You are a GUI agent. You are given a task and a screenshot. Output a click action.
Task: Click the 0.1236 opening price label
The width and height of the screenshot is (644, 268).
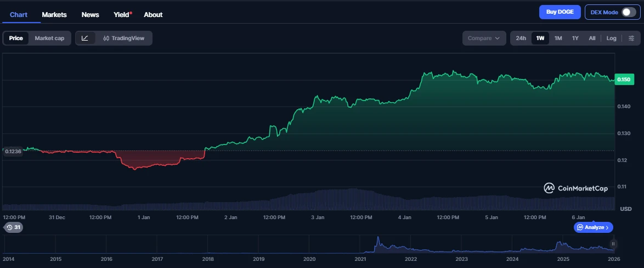click(x=14, y=151)
